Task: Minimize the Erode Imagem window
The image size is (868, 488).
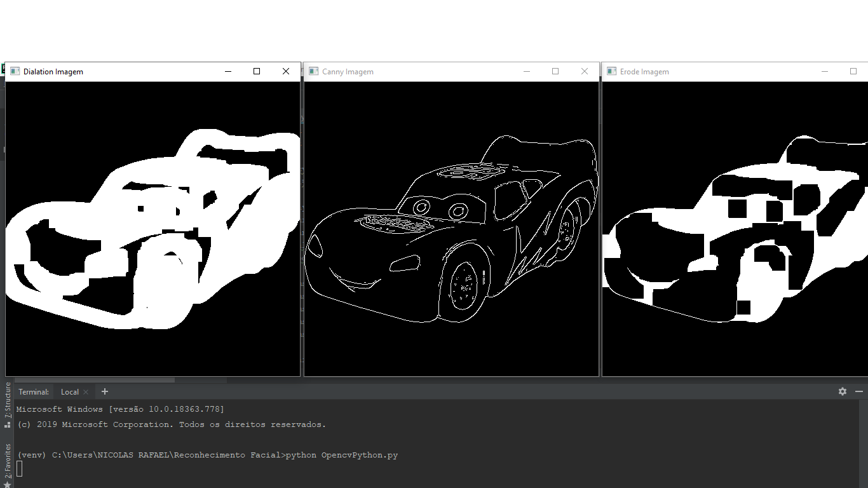Action: (825, 71)
